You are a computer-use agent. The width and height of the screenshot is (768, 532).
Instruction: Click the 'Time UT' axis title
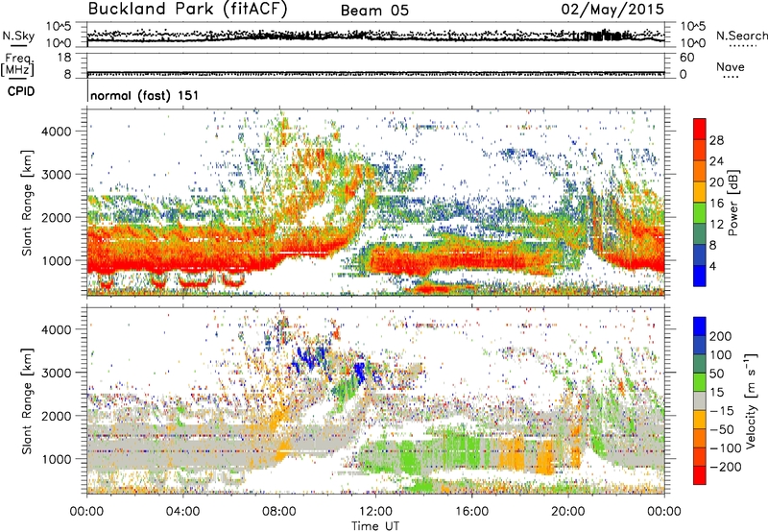[x=375, y=525]
